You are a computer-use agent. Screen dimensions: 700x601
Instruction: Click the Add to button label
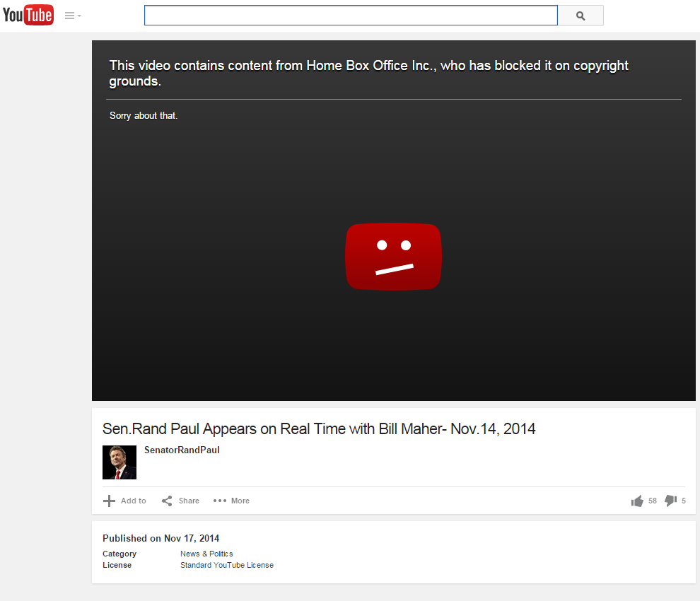134,501
